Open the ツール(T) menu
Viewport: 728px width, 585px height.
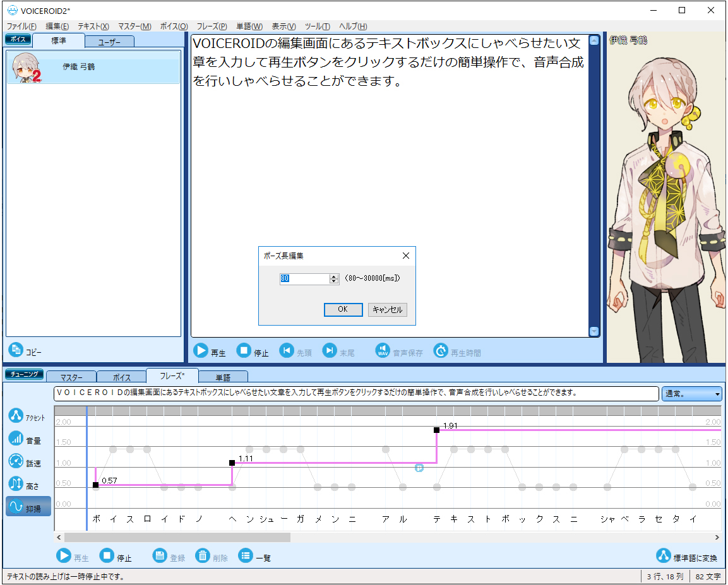point(318,27)
